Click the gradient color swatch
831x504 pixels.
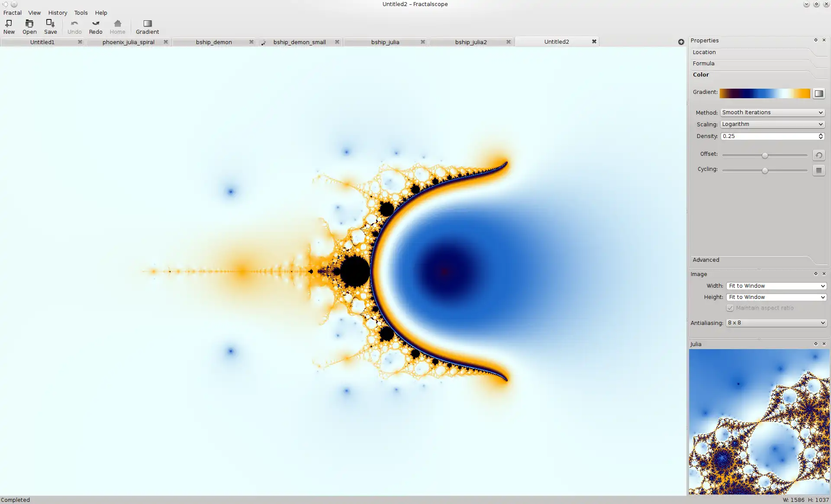(765, 92)
